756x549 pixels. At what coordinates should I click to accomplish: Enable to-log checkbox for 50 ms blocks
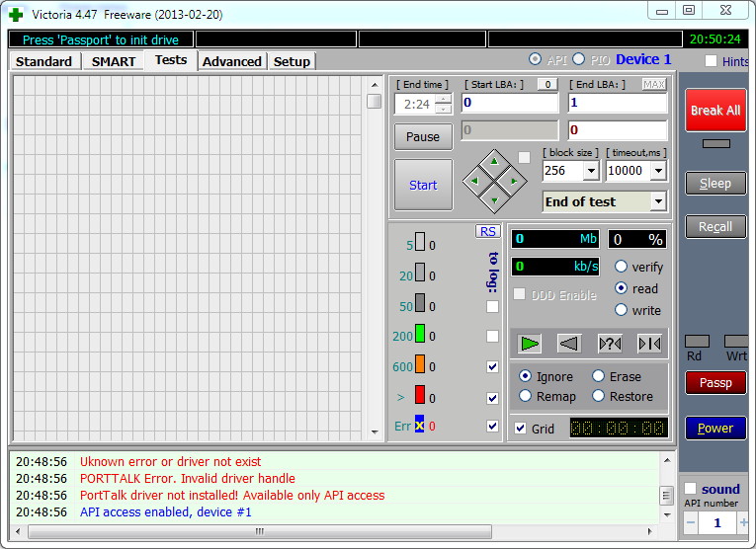[492, 306]
